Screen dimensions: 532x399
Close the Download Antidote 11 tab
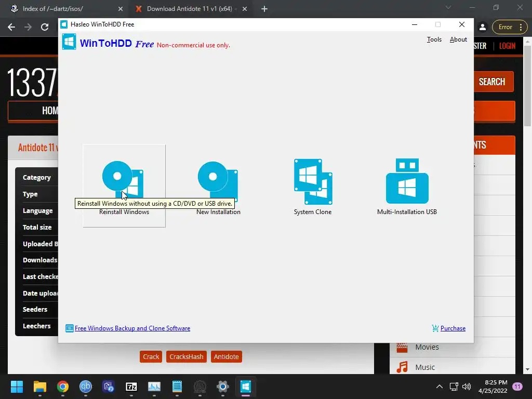coord(245,9)
